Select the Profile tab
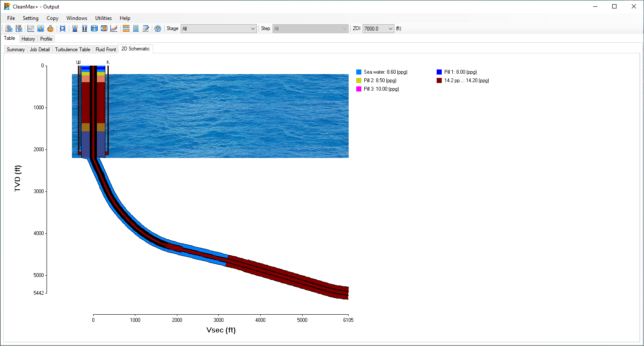The width and height of the screenshot is (644, 346). 46,39
